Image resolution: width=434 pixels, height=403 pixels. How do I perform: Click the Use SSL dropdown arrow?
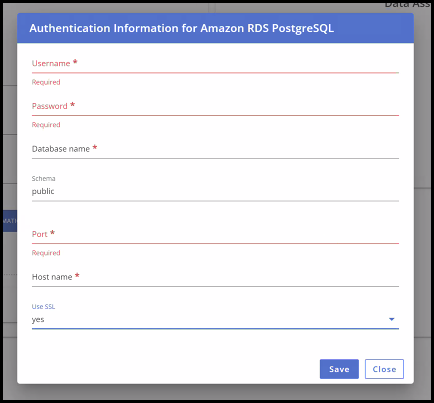(392, 319)
